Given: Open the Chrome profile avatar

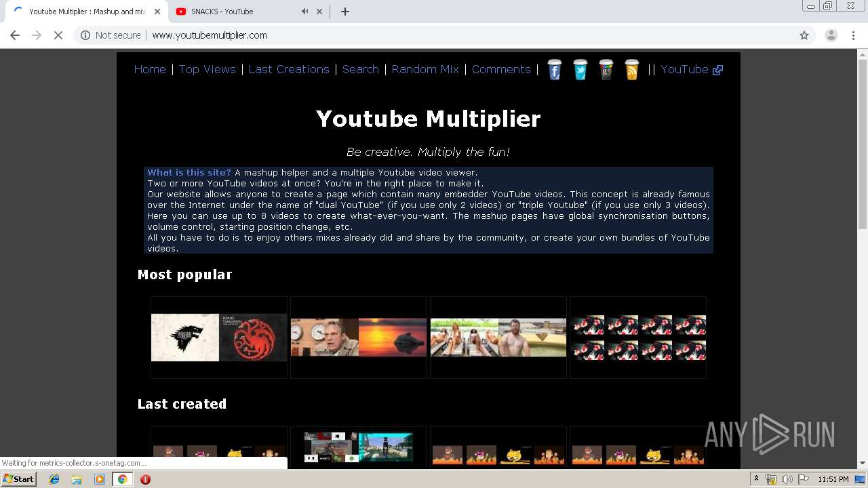Looking at the screenshot, I should click(x=831, y=35).
